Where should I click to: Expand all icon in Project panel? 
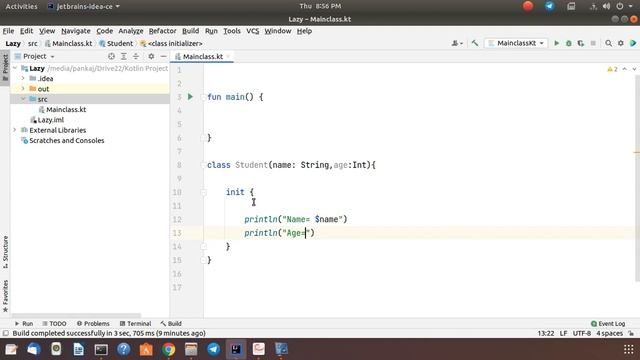click(x=124, y=56)
